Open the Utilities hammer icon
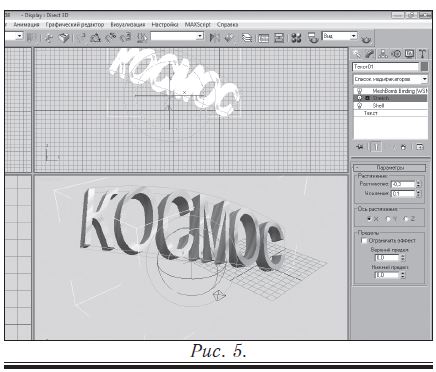 tap(422, 54)
